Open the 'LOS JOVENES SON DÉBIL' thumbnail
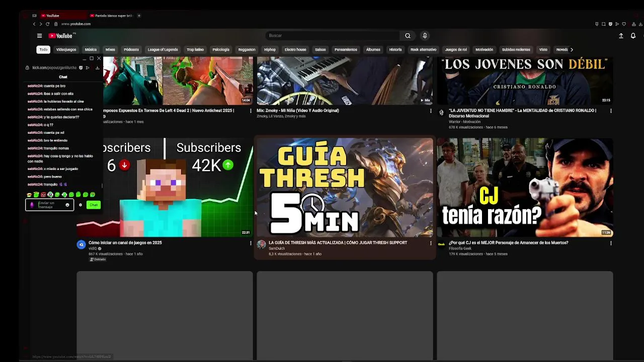The width and height of the screenshot is (644, 362). click(525, 80)
